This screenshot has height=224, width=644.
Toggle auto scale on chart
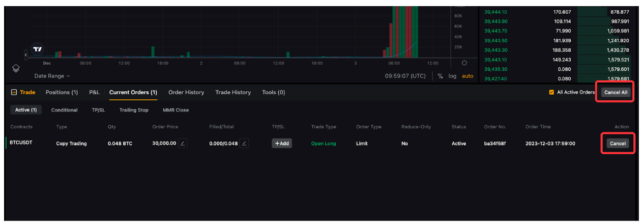tap(467, 76)
